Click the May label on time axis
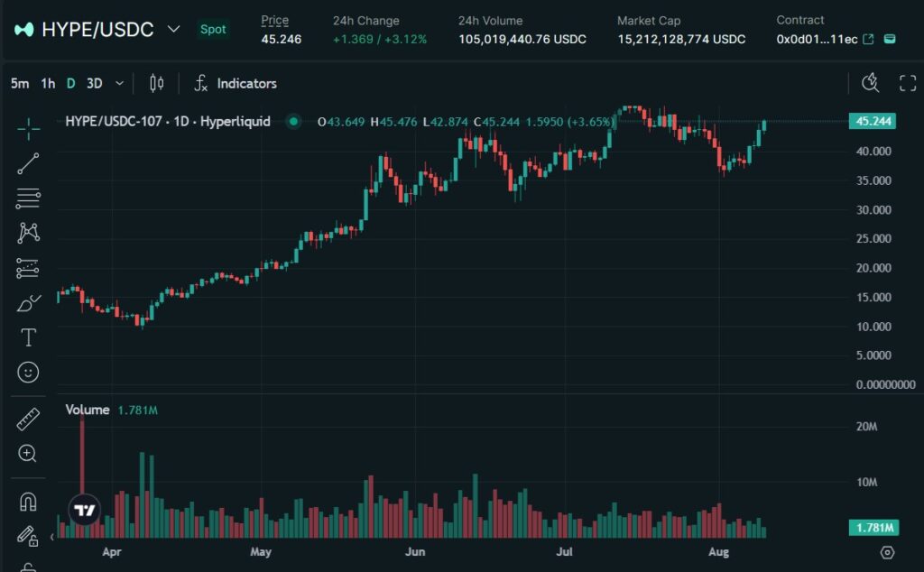 click(261, 552)
